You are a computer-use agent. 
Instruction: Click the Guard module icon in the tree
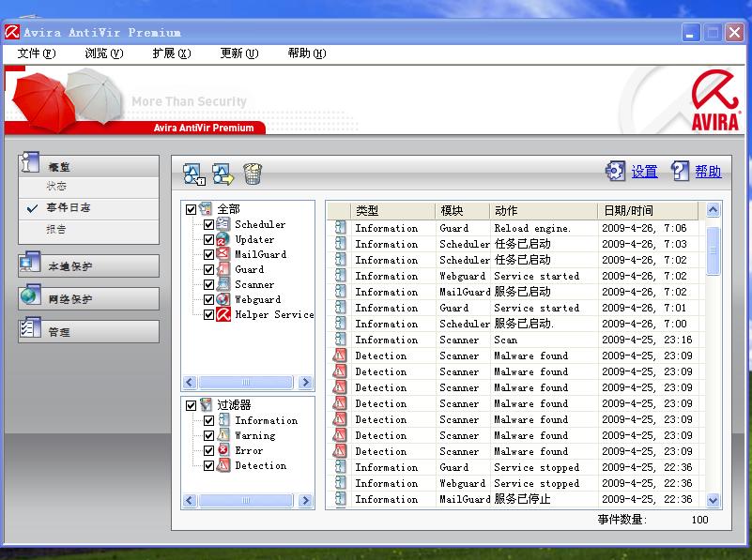(x=223, y=269)
